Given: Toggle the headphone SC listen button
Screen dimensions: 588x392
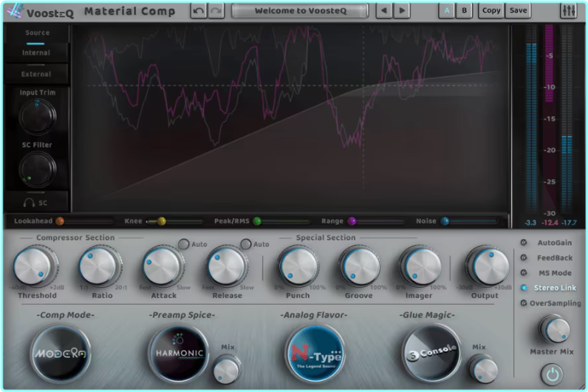Looking at the screenshot, I should 35,203.
